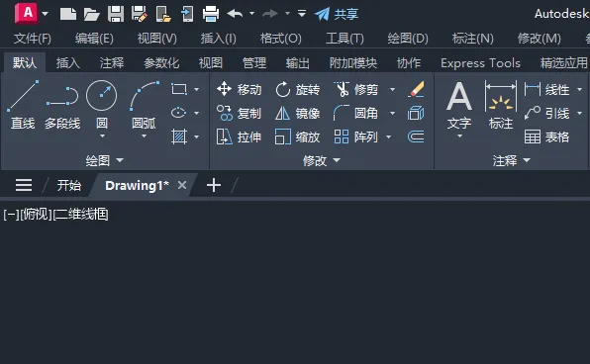This screenshot has height=364, width=590.
Task: Redo the action arrow
Action: point(270,14)
